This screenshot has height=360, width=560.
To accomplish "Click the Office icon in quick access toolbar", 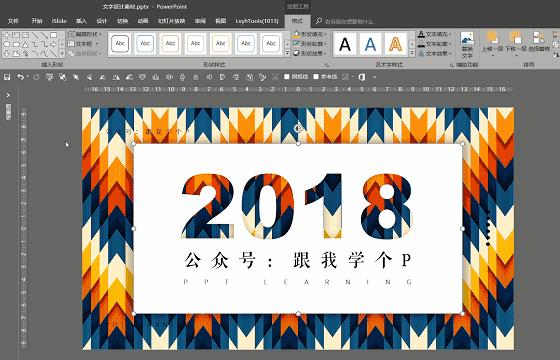I will click(x=361, y=77).
